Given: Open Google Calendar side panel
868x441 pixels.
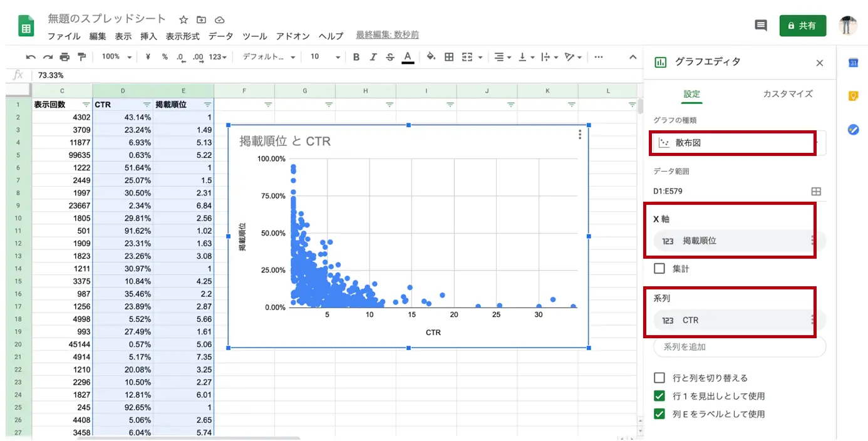Looking at the screenshot, I should coord(853,63).
